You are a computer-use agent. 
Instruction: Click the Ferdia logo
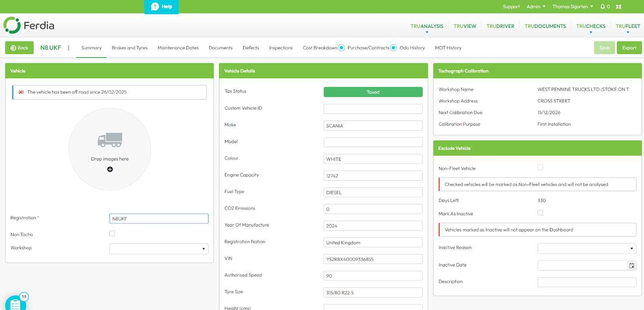[29, 25]
